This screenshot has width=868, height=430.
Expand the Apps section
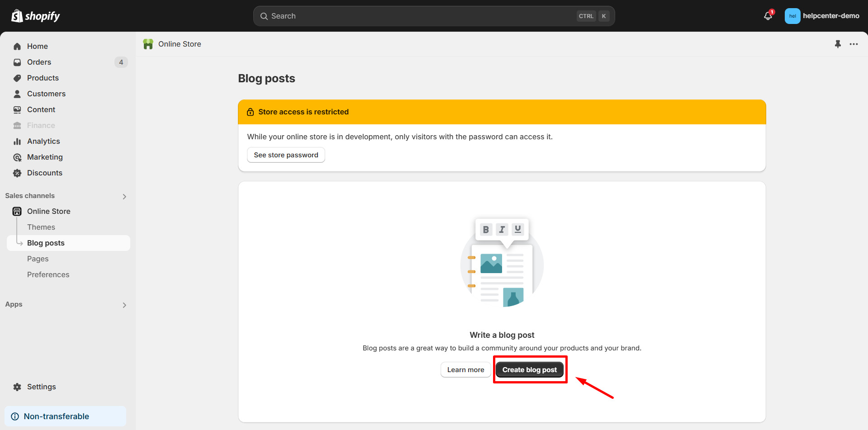[x=124, y=305]
